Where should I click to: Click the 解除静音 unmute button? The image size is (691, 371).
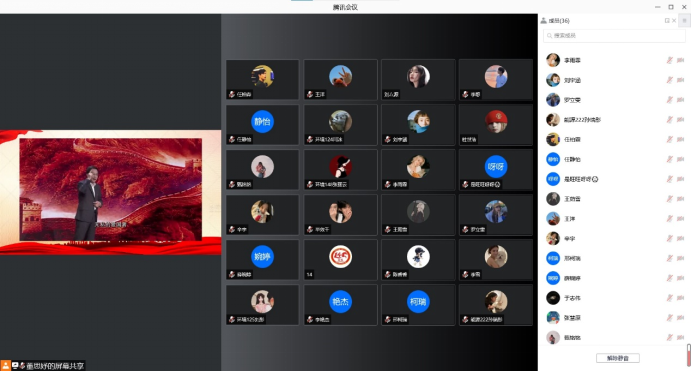pos(617,358)
